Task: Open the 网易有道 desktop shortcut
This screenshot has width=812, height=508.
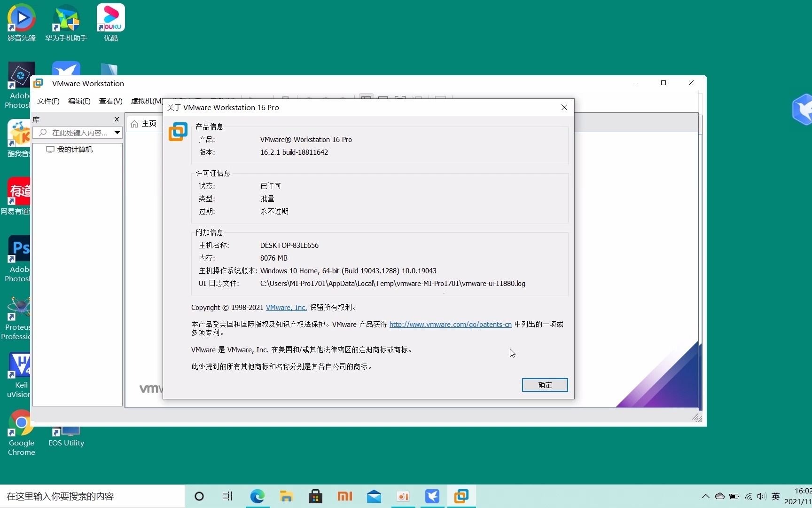Action: tap(16, 196)
